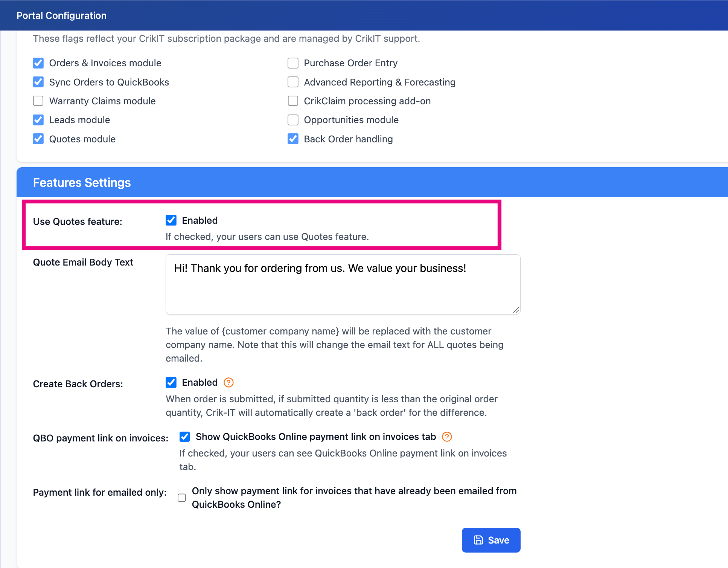The width and height of the screenshot is (728, 568).
Task: Uncheck Show QuickBooks Online payment link checkbox
Action: coord(185,437)
